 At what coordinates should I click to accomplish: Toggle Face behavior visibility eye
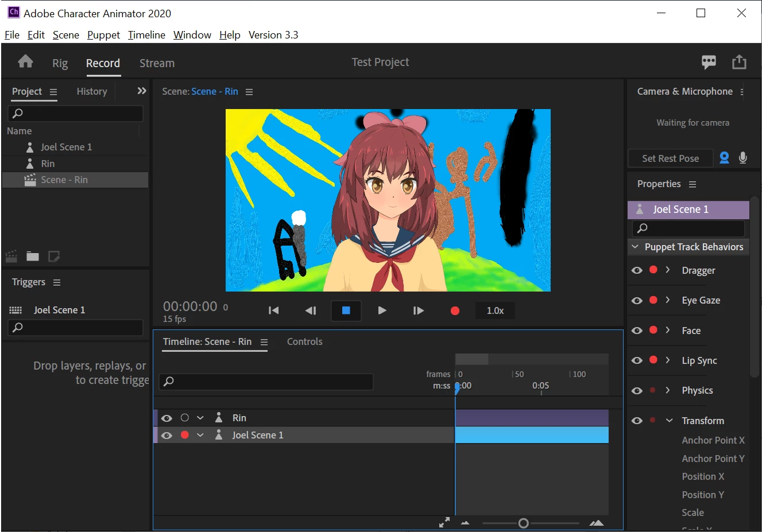637,331
